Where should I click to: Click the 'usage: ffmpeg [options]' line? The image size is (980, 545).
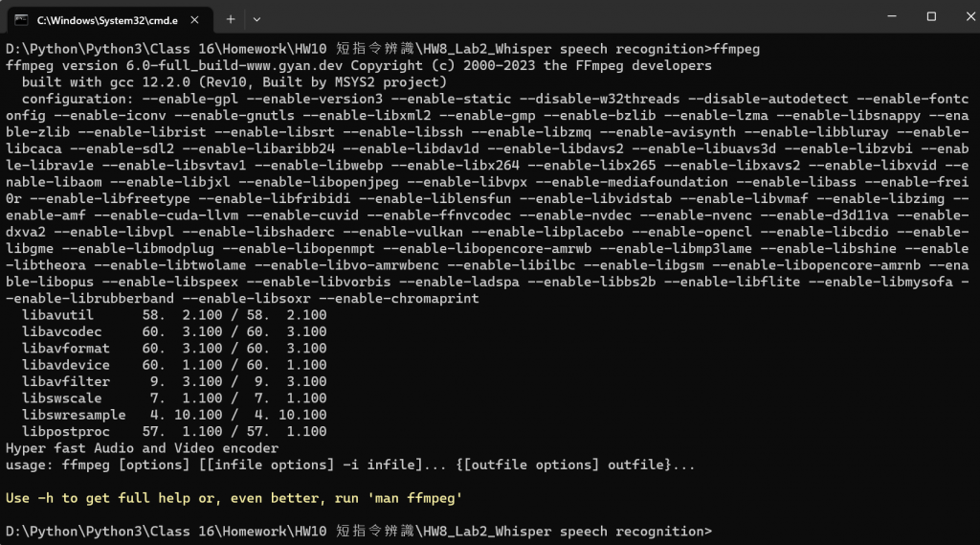pos(350,465)
